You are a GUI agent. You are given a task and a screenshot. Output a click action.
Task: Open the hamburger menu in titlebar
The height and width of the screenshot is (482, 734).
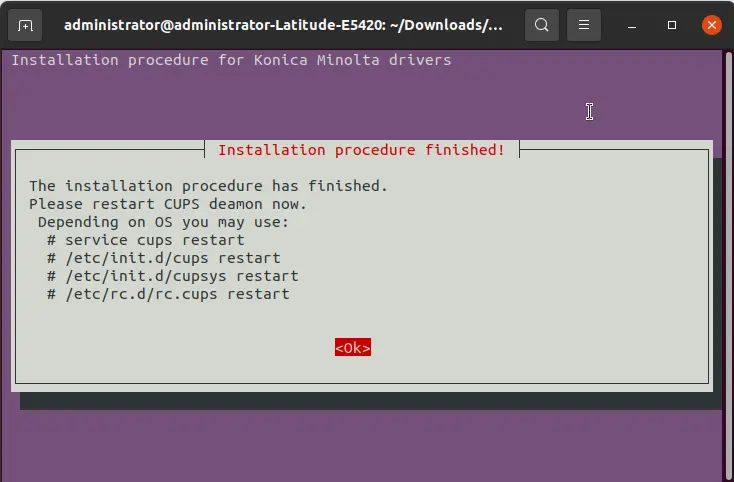(584, 25)
